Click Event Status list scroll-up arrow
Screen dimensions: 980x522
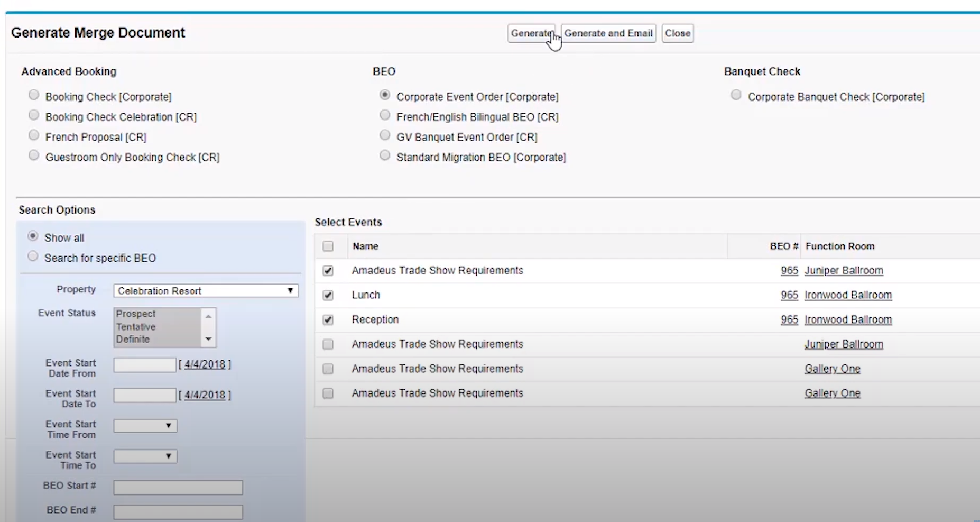(208, 316)
